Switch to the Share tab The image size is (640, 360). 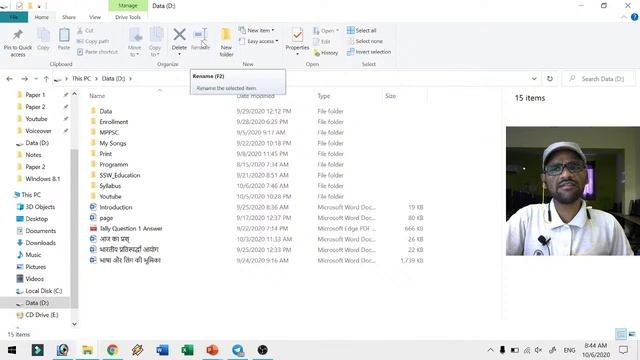69,17
